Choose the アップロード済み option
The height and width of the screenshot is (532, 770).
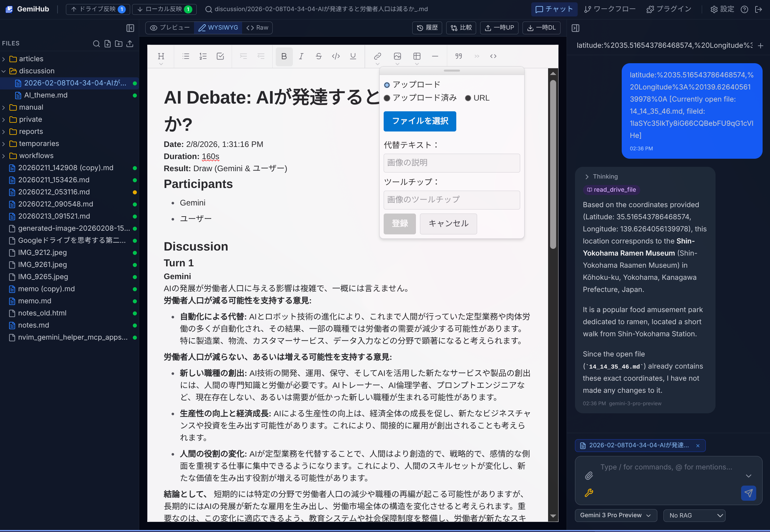[387, 98]
